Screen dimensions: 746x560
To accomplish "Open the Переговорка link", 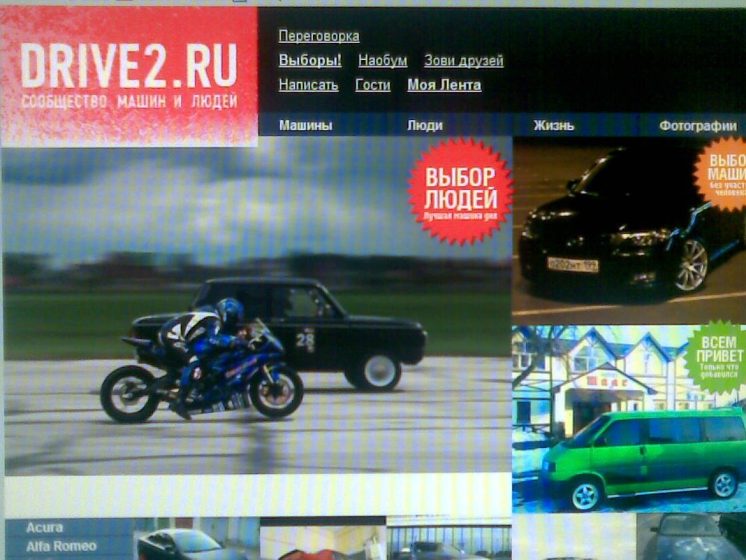I will (x=318, y=36).
